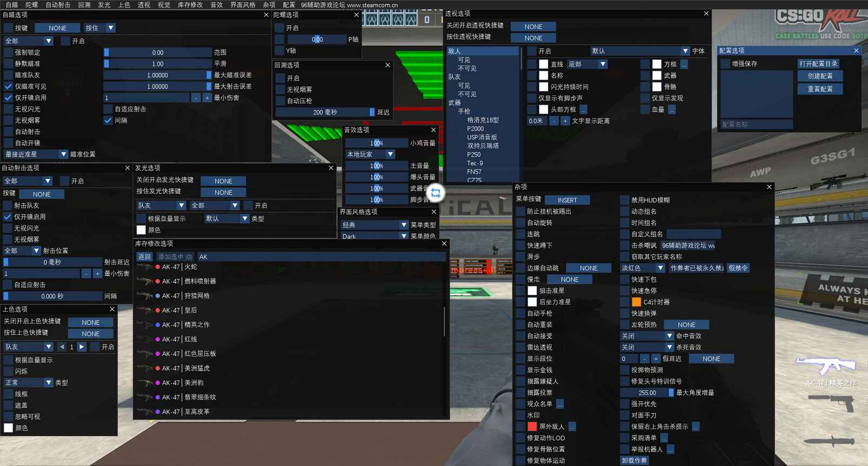Toggle the 连跳 checkbox in 杂项
Image resolution: width=868 pixels, height=466 pixels.
pos(520,234)
